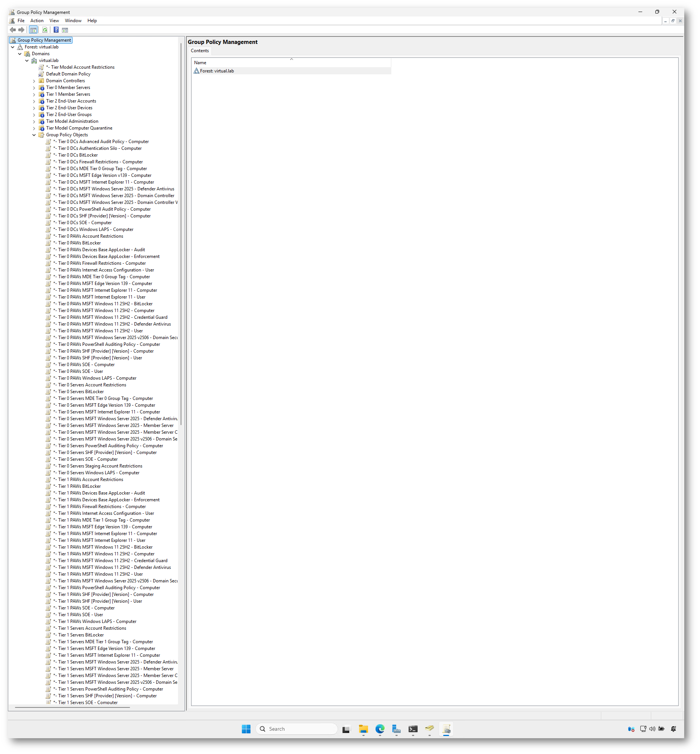700x754 pixels.
Task: Click the Default Domain Policy link icon
Action: [x=41, y=74]
